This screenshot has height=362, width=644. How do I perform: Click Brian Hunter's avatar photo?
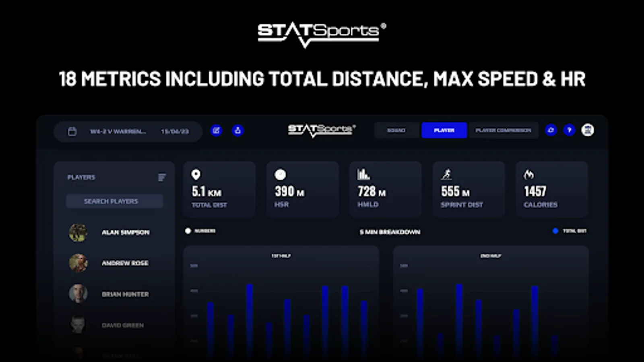pos(78,294)
